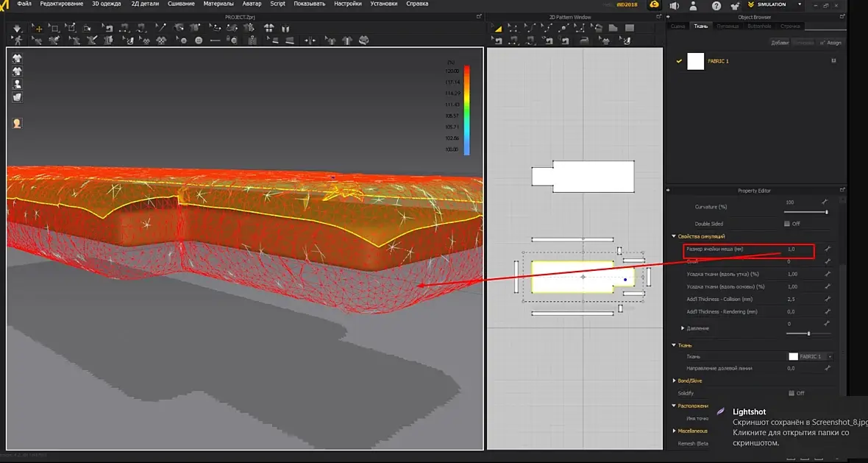
Task: Click the top garment display icon in 3D viewport
Action: (17, 58)
